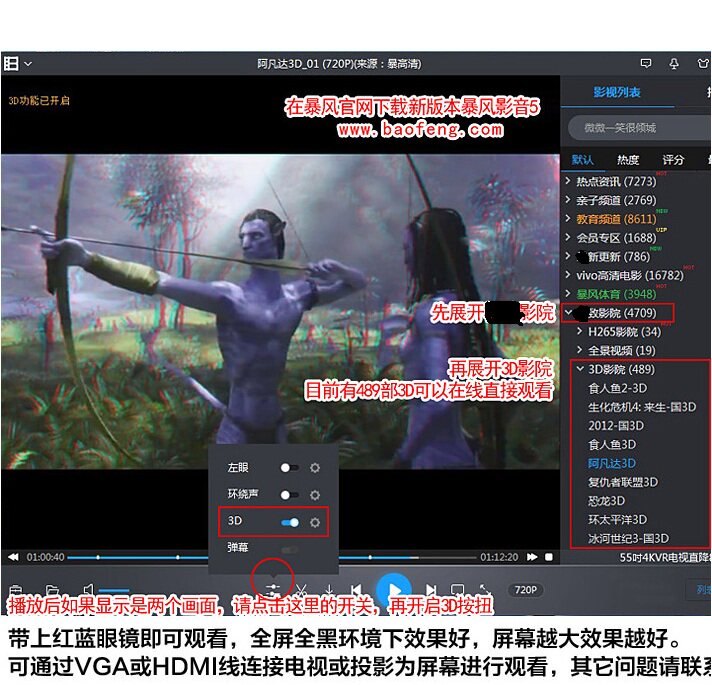Click the 720P quality button

[527, 590]
